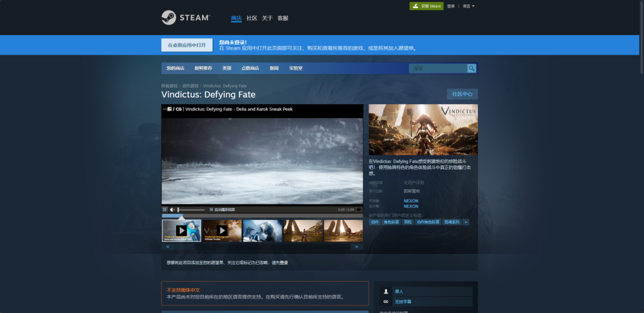The height and width of the screenshot is (313, 644).
Task: Open the 语言 language dropdown
Action: (468, 6)
